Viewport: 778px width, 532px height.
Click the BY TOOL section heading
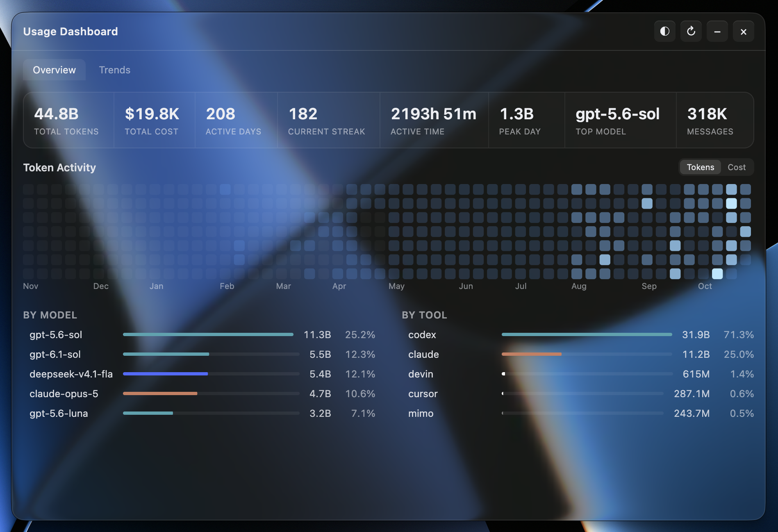pos(424,315)
